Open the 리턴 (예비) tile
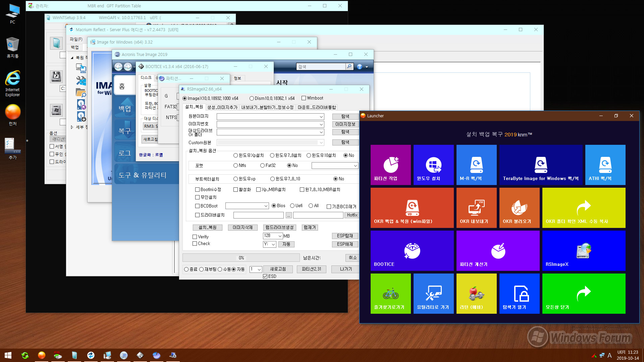Image resolution: width=644 pixels, height=362 pixels. point(476,293)
